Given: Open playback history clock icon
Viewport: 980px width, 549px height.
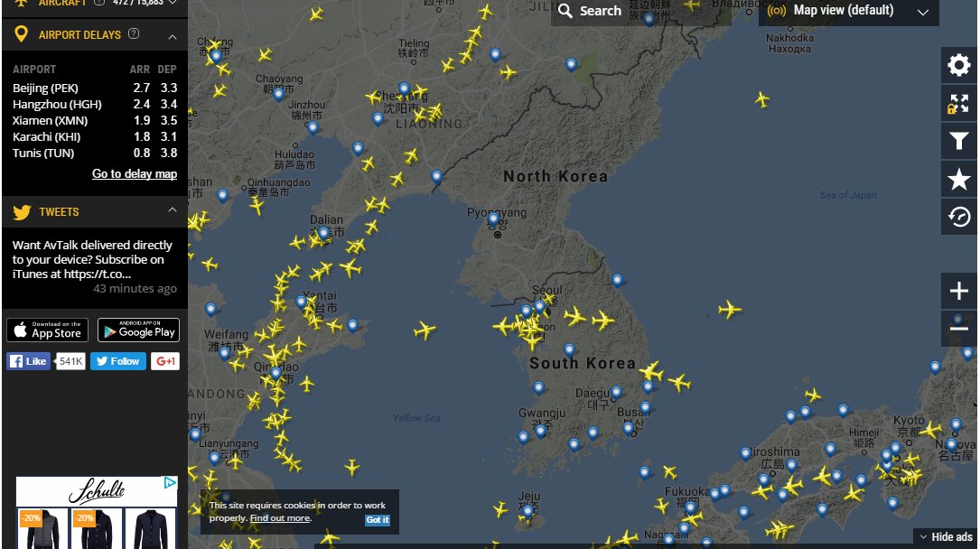Looking at the screenshot, I should (958, 217).
